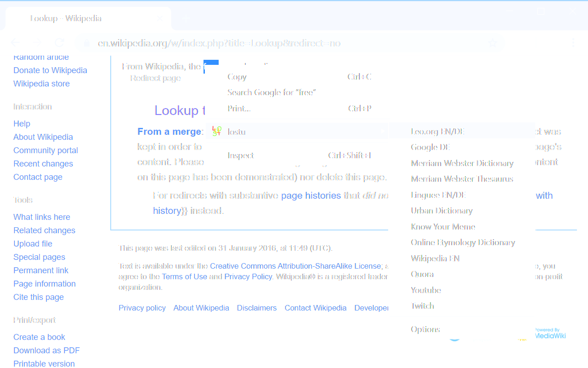The width and height of the screenshot is (588, 368).
Task: View Recent changes
Action: pyautogui.click(x=43, y=164)
